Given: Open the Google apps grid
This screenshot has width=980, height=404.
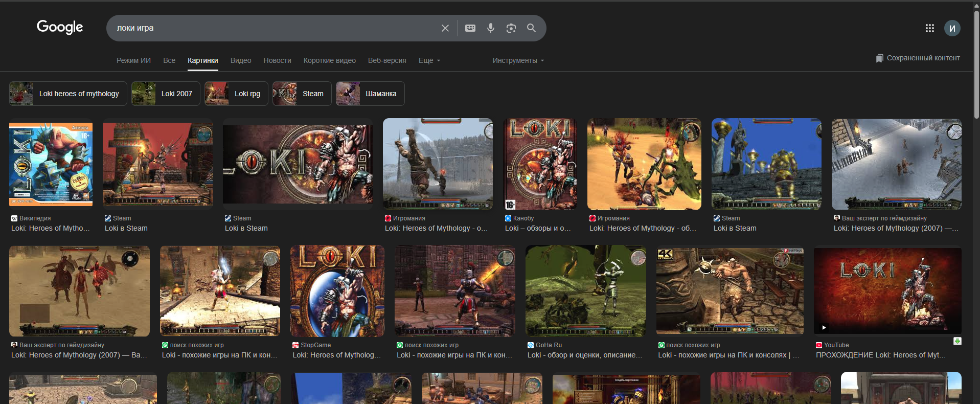Looking at the screenshot, I should (x=930, y=28).
